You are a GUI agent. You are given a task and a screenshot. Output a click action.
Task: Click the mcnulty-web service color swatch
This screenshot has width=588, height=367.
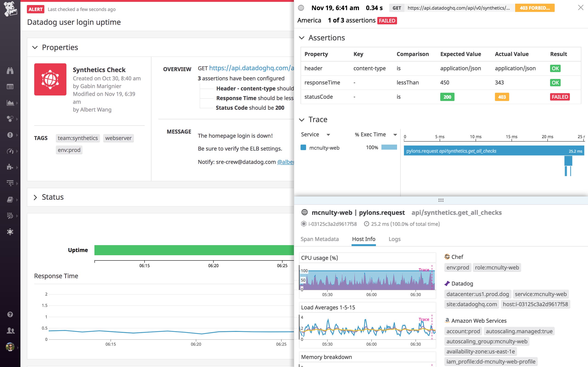click(303, 147)
